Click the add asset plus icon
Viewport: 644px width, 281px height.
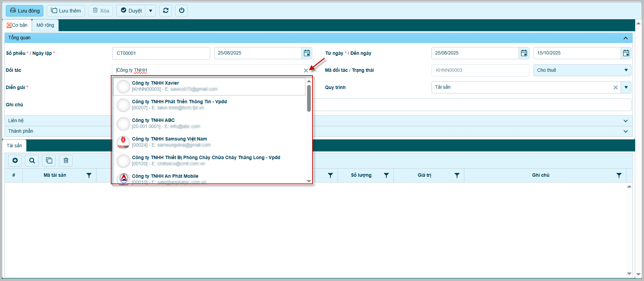point(15,160)
